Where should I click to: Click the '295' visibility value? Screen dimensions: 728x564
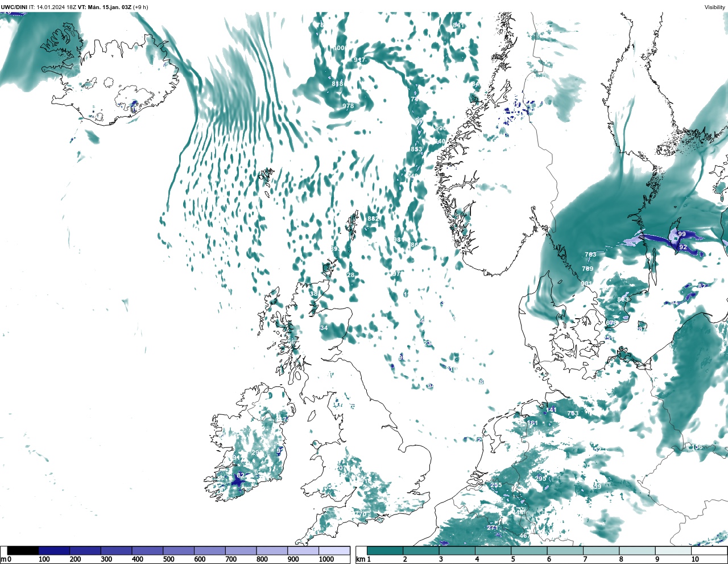pos(541,479)
